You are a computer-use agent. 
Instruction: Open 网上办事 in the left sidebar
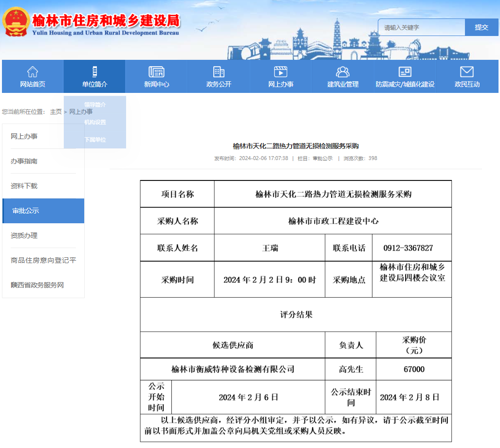24,136
